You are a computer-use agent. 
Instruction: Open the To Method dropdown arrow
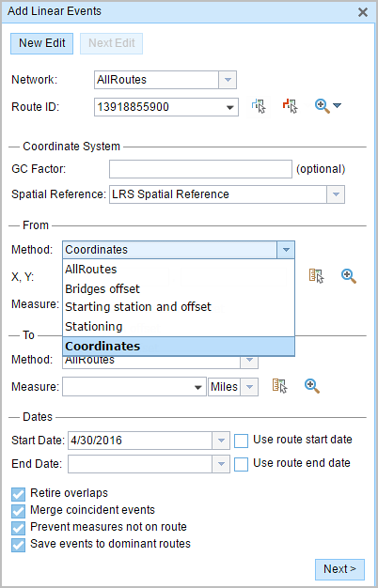pos(249,363)
